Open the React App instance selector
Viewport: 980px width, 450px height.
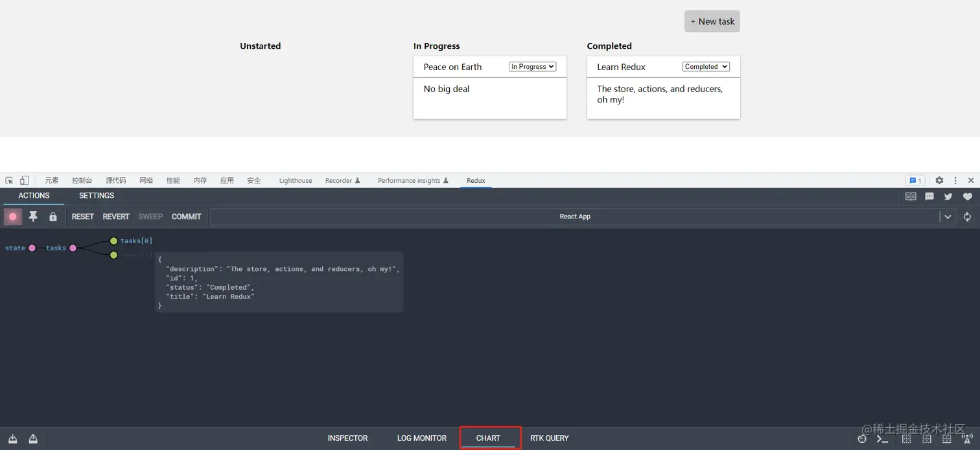coord(575,217)
